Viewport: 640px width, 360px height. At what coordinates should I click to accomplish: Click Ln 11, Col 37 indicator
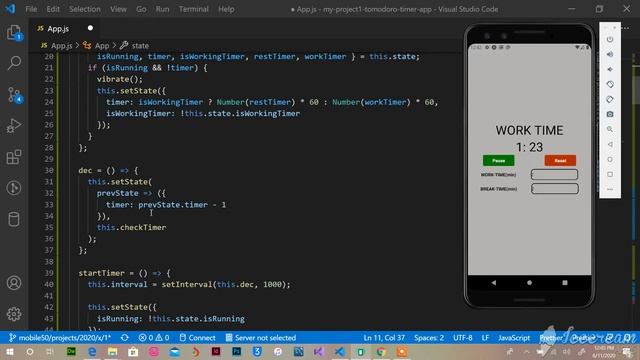[384, 338]
